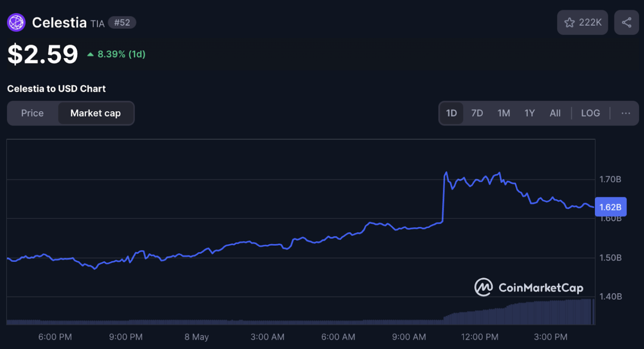Click the 3:00 PM time axis label
This screenshot has width=644, height=349.
coord(551,337)
